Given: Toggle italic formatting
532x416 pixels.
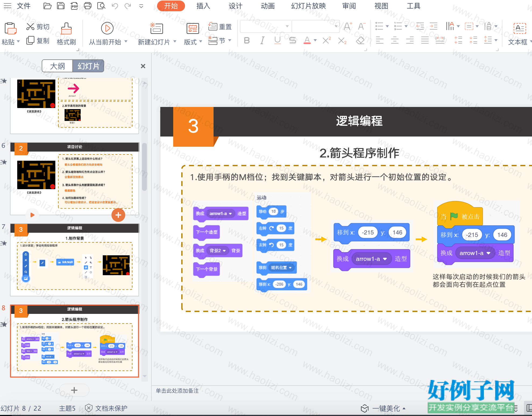Looking at the screenshot, I should pyautogui.click(x=262, y=41).
